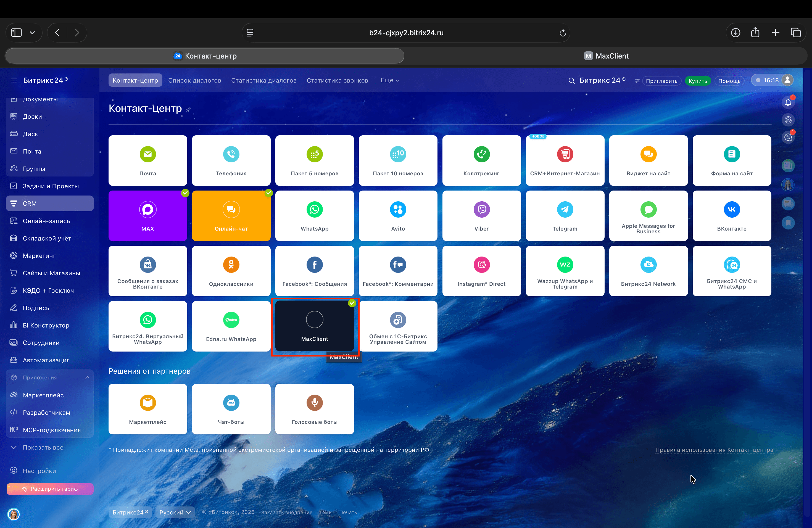Select the Контакт-центр top tab
812x528 pixels.
coord(135,80)
